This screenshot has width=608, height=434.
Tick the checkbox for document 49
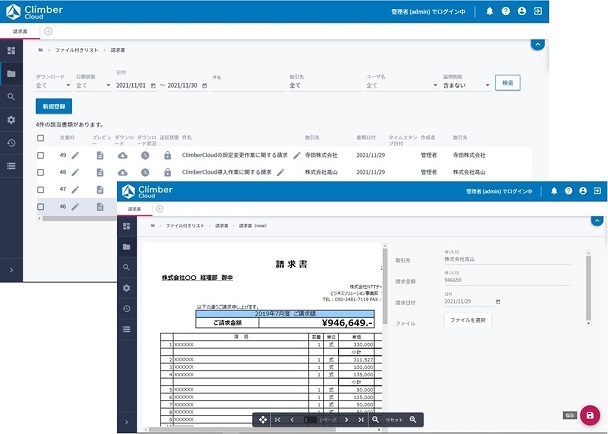pyautogui.click(x=41, y=155)
